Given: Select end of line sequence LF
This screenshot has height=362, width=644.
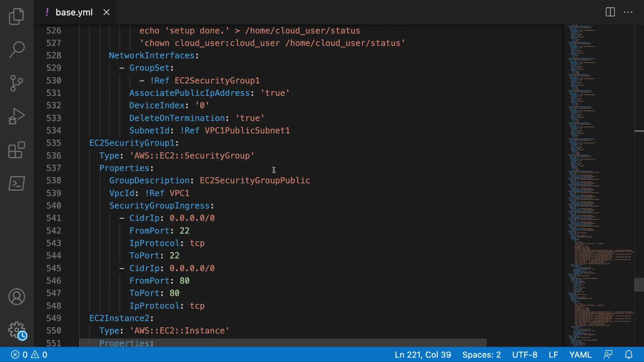Looking at the screenshot, I should (553, 355).
